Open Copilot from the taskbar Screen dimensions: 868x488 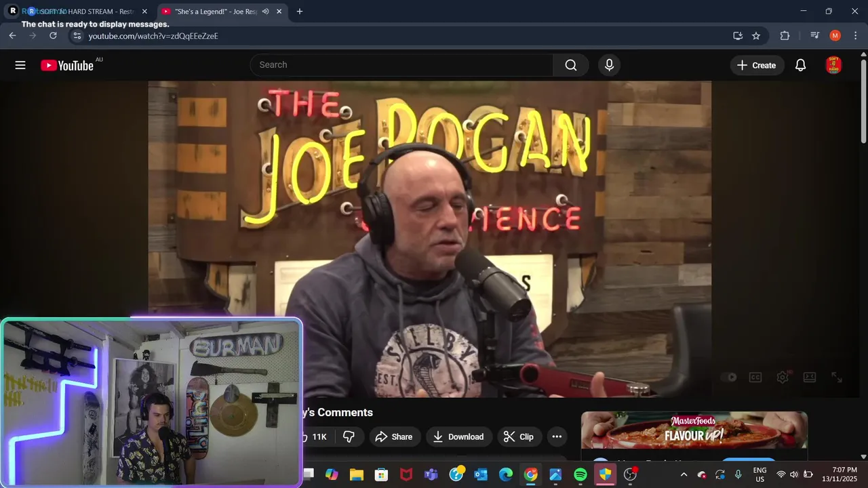[x=332, y=474]
